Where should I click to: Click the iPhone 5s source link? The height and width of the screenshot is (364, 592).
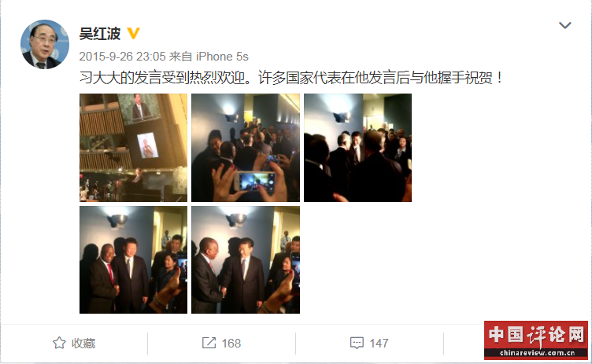[222, 57]
